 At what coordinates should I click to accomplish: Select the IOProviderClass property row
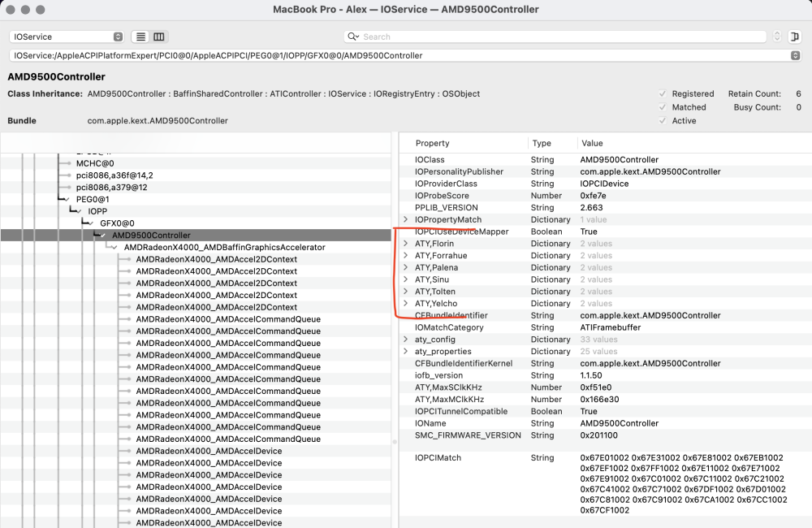click(x=606, y=184)
